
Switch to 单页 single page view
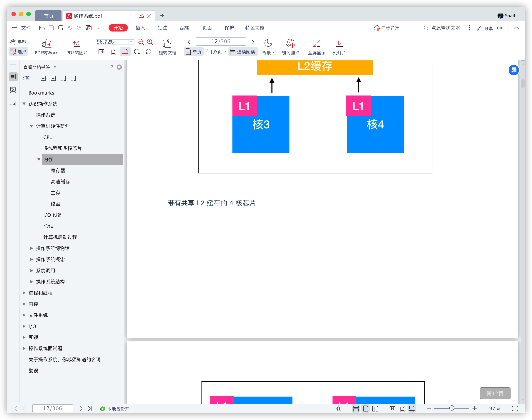194,52
